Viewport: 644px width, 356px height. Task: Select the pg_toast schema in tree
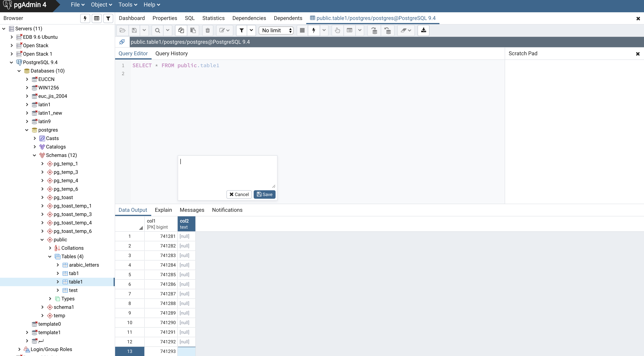pos(63,198)
